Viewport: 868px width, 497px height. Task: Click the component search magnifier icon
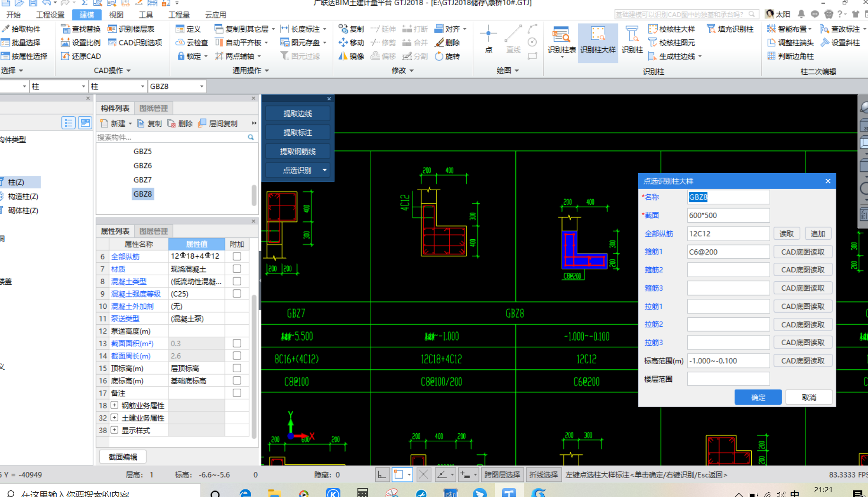click(251, 137)
